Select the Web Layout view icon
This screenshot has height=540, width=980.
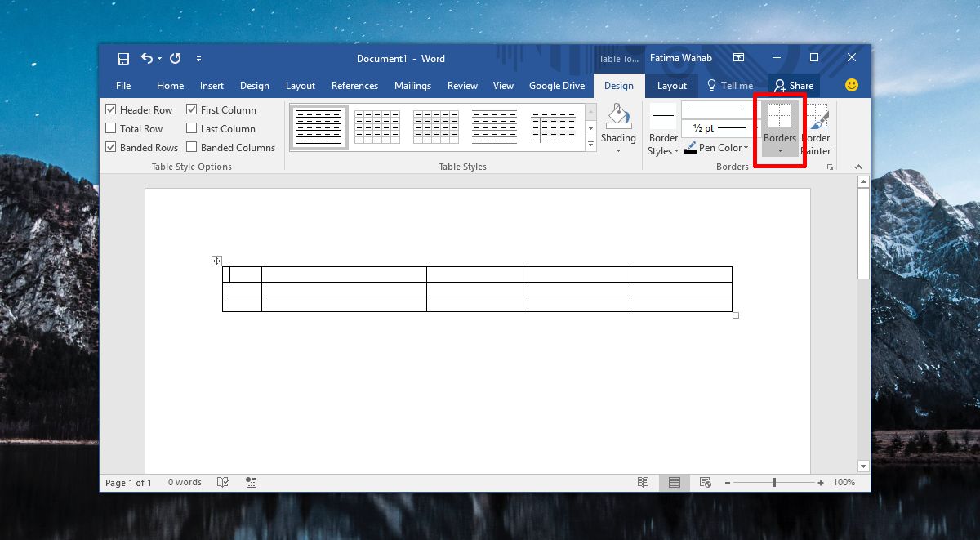click(x=704, y=482)
